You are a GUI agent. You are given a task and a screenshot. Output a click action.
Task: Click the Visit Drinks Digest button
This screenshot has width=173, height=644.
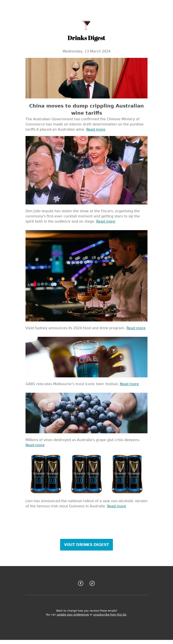pos(86,544)
